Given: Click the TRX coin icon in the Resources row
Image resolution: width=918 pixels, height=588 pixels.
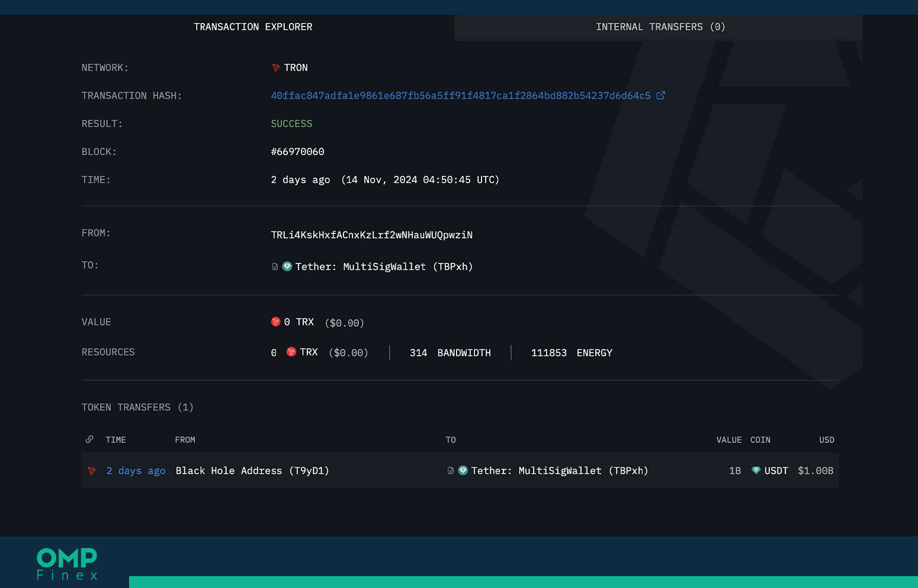Looking at the screenshot, I should tap(291, 352).
